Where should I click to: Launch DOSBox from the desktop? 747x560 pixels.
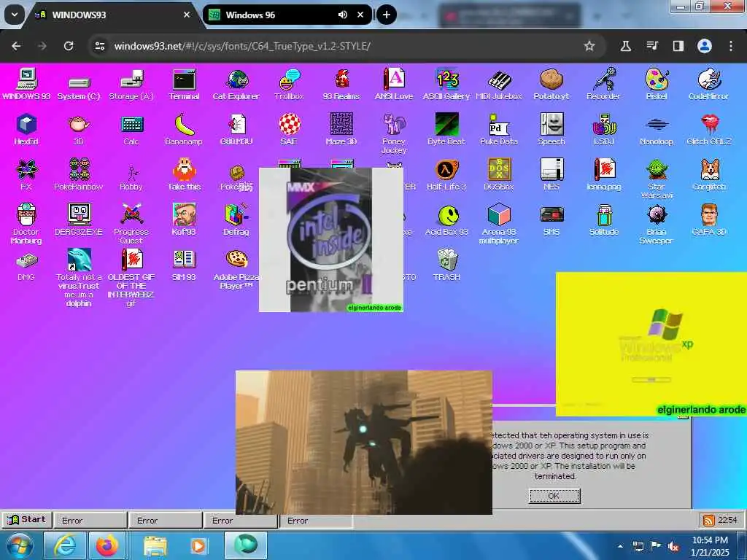[x=499, y=175]
